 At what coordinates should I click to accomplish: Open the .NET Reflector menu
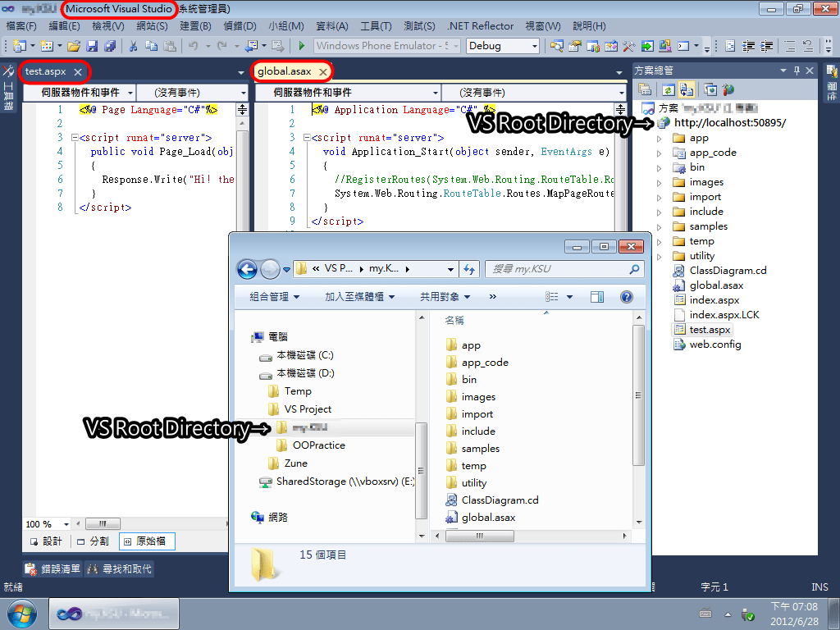pos(481,25)
